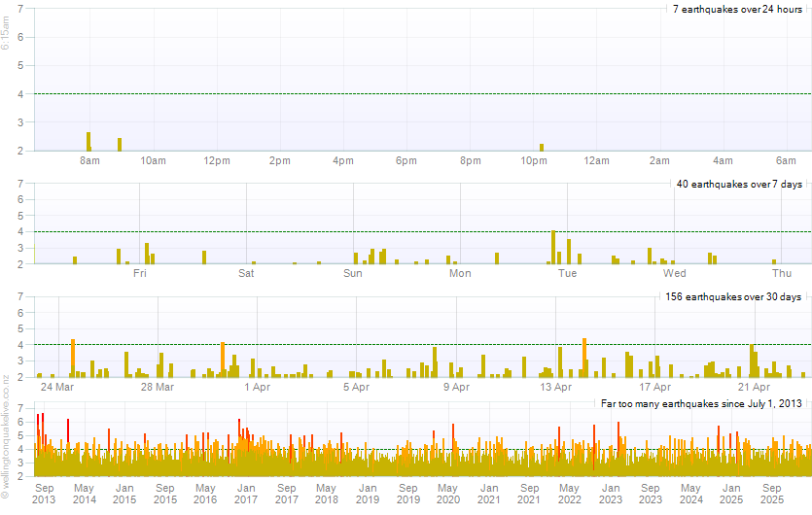Click the '7 earthquakes over 24 hours' title
The image size is (812, 515).
(737, 9)
